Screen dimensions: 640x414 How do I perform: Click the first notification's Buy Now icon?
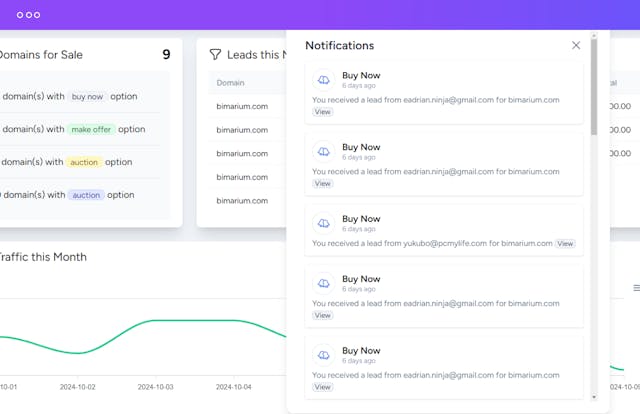tap(323, 80)
